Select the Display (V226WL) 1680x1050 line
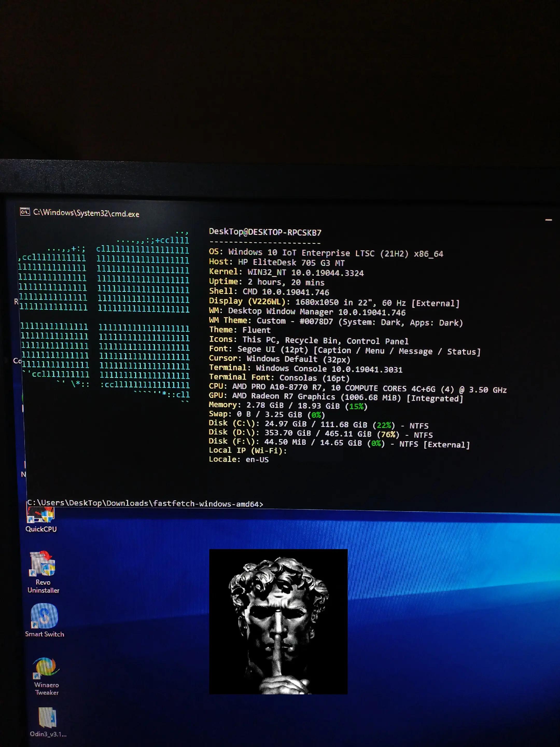The width and height of the screenshot is (560, 747). [x=334, y=302]
